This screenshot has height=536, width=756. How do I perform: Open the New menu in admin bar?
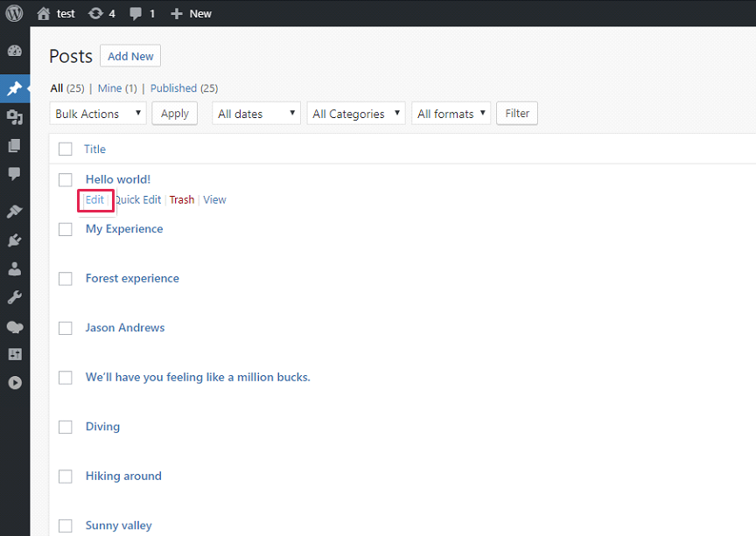tap(191, 13)
